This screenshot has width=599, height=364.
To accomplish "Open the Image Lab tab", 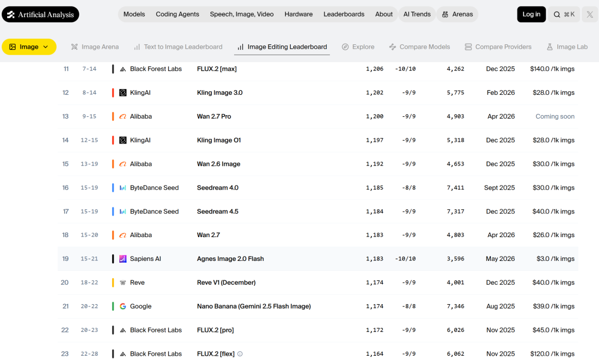I will pyautogui.click(x=567, y=47).
